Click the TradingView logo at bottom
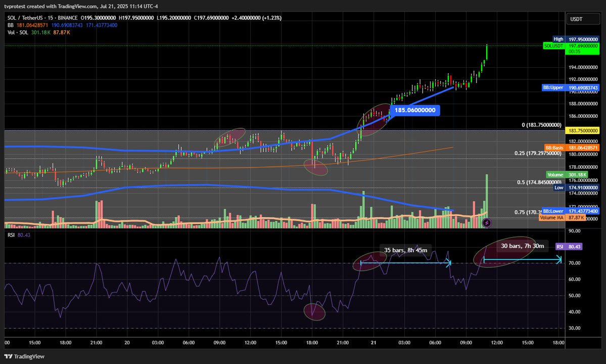606x364 pixels. coord(24,356)
